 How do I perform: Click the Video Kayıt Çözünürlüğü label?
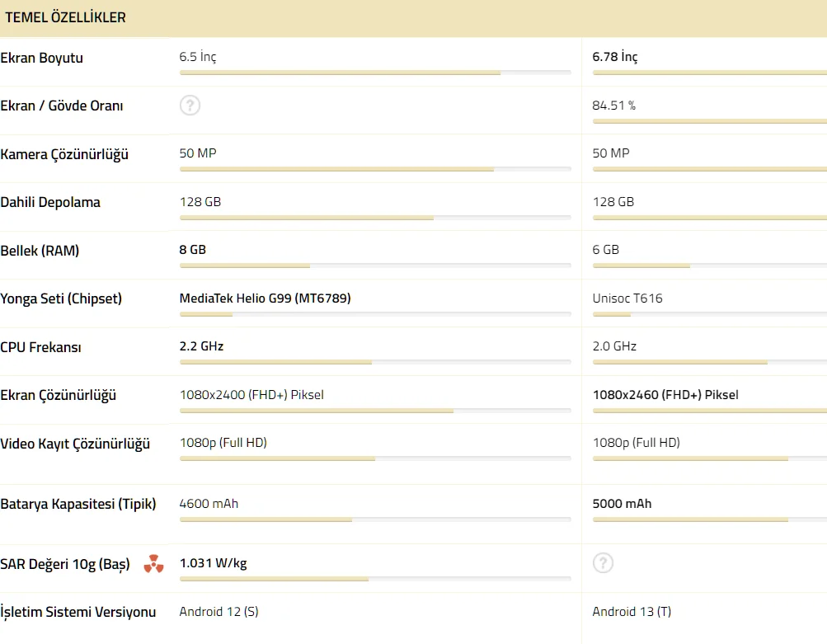(x=75, y=444)
